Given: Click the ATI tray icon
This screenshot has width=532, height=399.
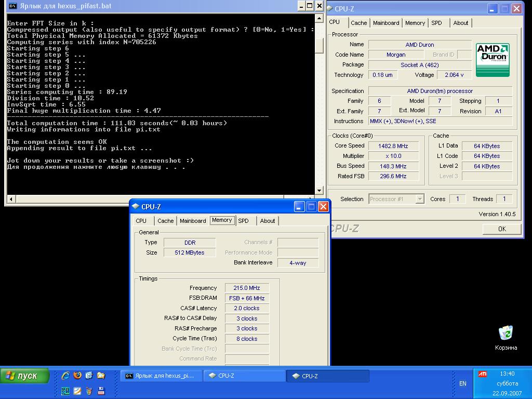Looking at the screenshot, I should [x=482, y=374].
